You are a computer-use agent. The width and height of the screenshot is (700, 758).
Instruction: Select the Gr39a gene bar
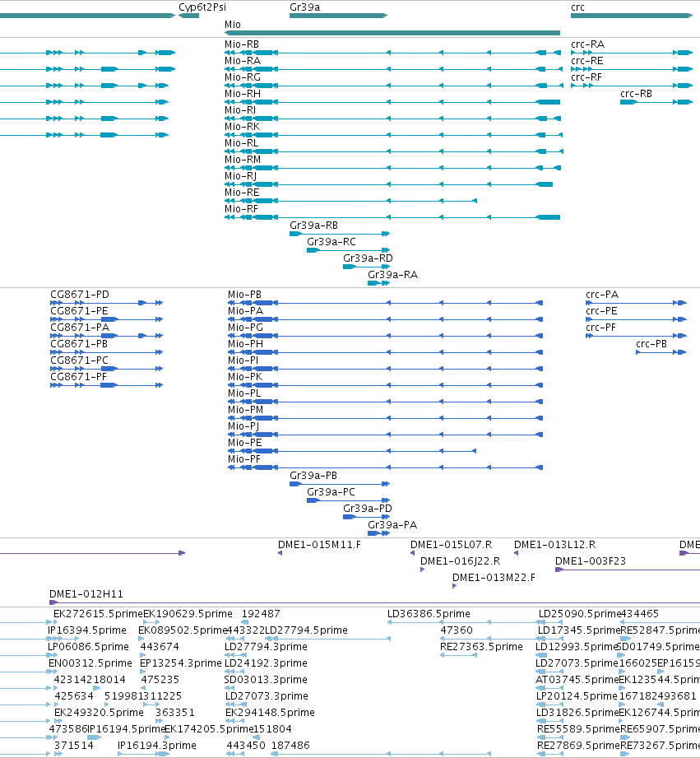[x=338, y=16]
